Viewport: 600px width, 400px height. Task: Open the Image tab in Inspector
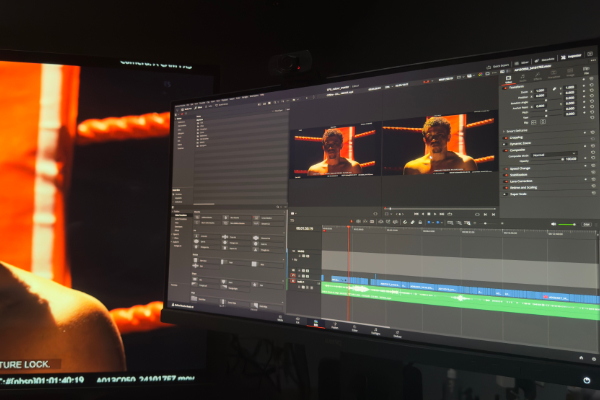[x=570, y=73]
